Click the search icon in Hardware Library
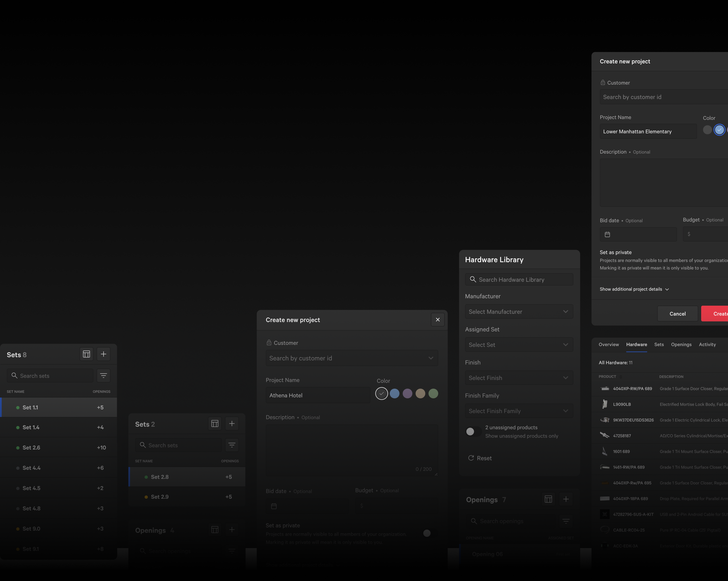This screenshot has width=728, height=581. 473,279
